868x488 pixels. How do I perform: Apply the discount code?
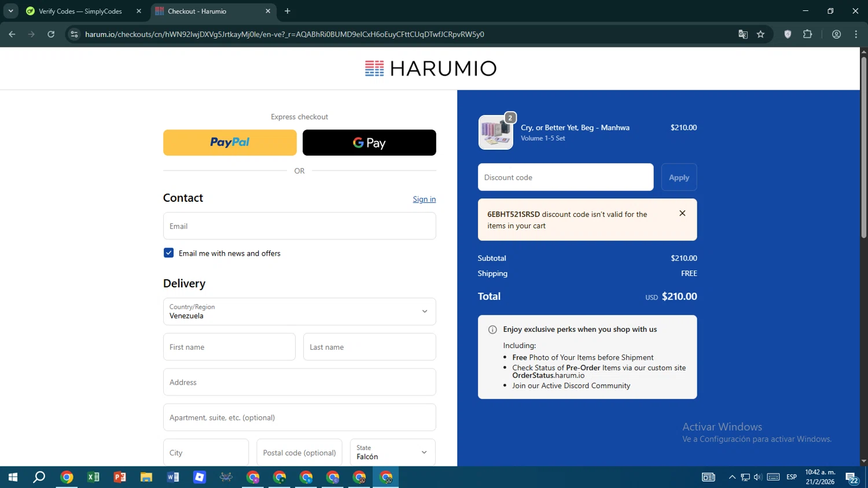[x=679, y=177]
